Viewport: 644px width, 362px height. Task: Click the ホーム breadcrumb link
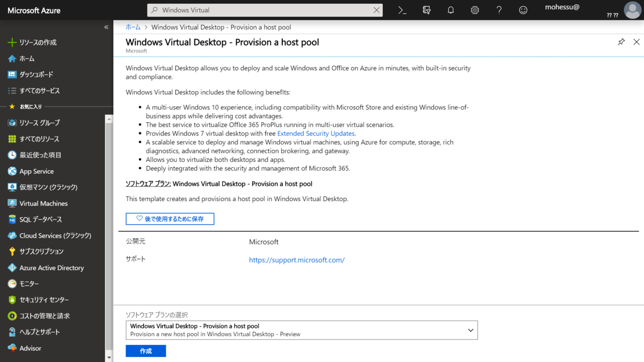pos(133,27)
